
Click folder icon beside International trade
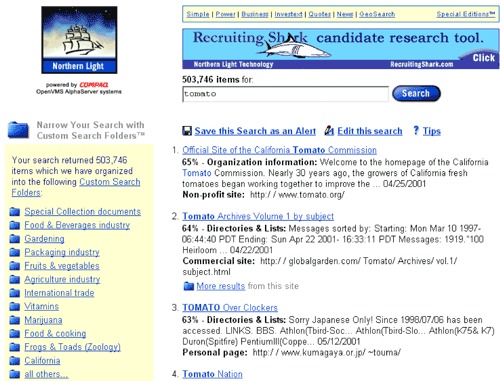pyautogui.click(x=15, y=293)
